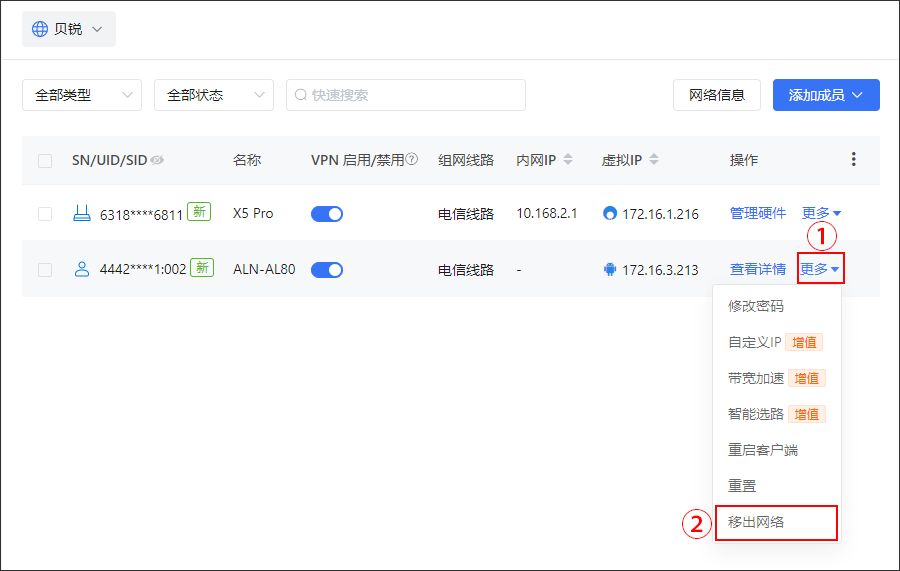Click the router device icon for 6318****6811

click(x=82, y=213)
